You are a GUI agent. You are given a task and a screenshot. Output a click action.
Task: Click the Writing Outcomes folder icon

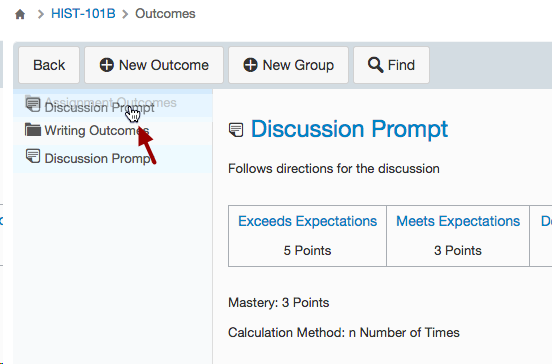pos(33,130)
